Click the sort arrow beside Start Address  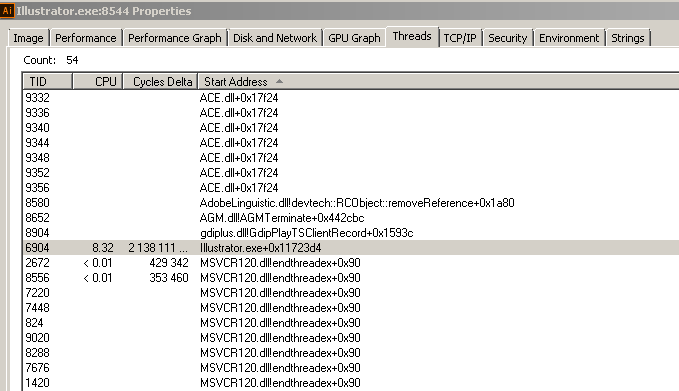279,81
